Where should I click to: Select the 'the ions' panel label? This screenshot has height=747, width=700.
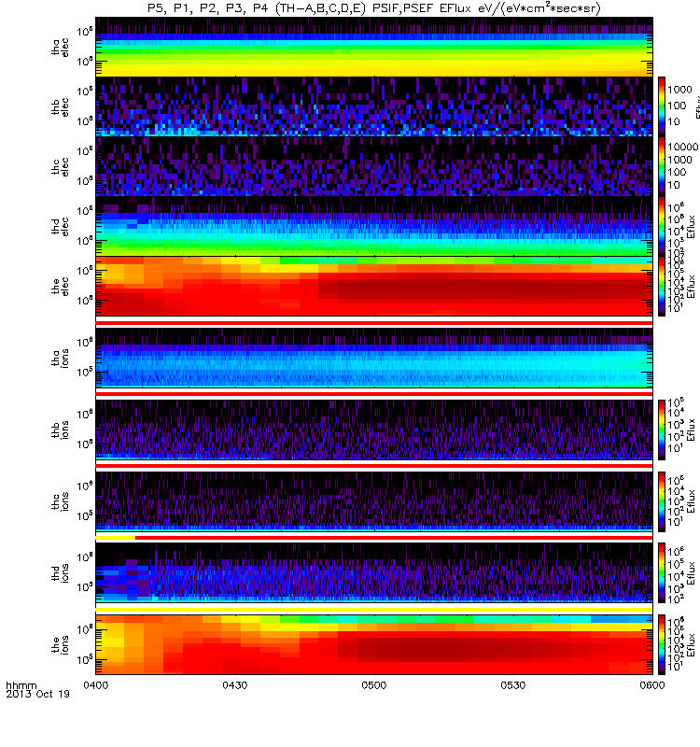tap(60, 644)
